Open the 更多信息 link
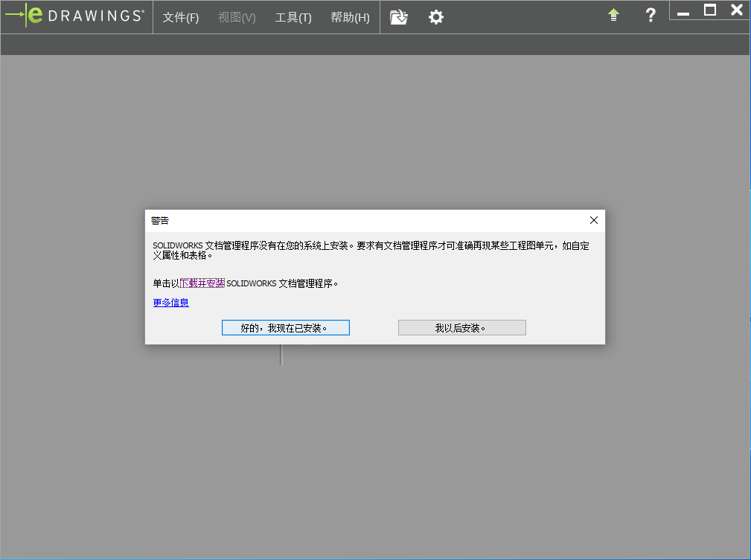The image size is (751, 560). pyautogui.click(x=171, y=303)
